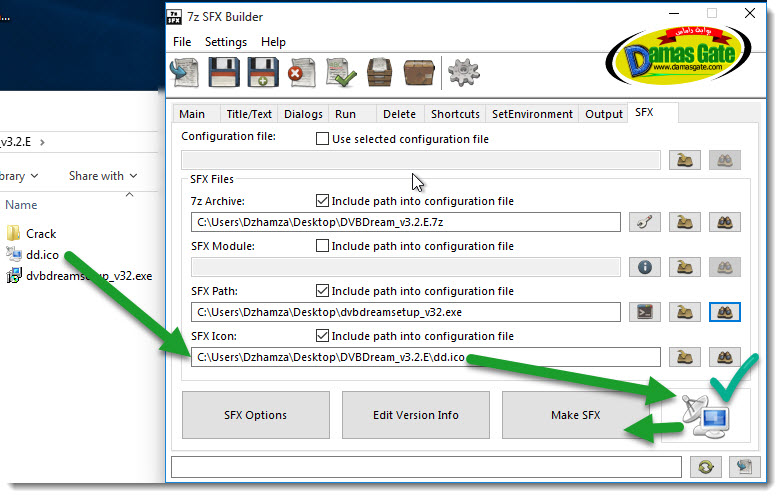Uncheck Include path for 7z Archive
Screen dimensions: 782x498
pyautogui.click(x=322, y=201)
